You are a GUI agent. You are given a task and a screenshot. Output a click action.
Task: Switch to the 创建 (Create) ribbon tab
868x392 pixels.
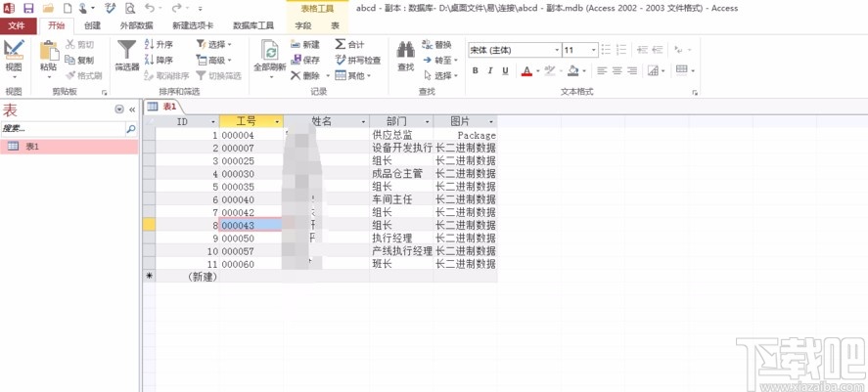tap(92, 25)
